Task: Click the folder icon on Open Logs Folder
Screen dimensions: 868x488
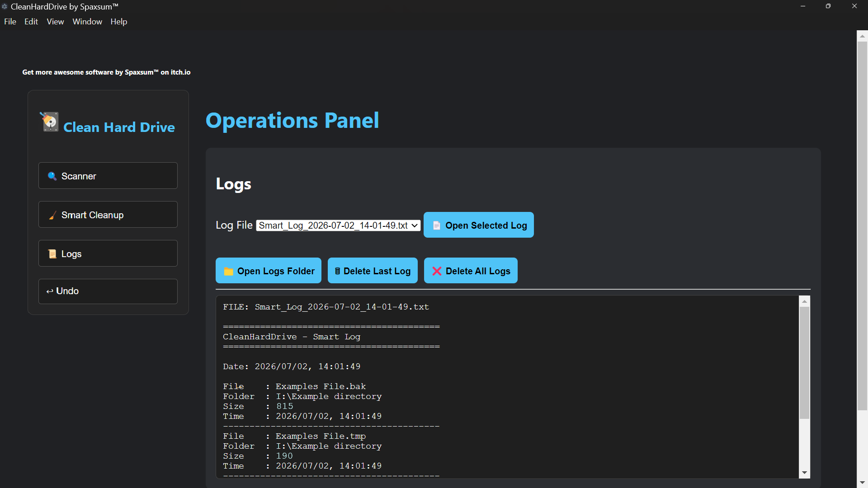Action: coord(228,271)
